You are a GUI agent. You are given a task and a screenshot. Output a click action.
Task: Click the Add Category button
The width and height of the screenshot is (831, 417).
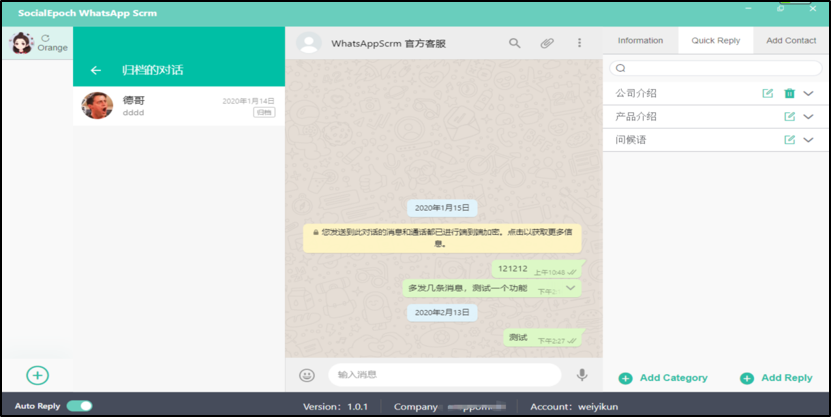click(663, 378)
